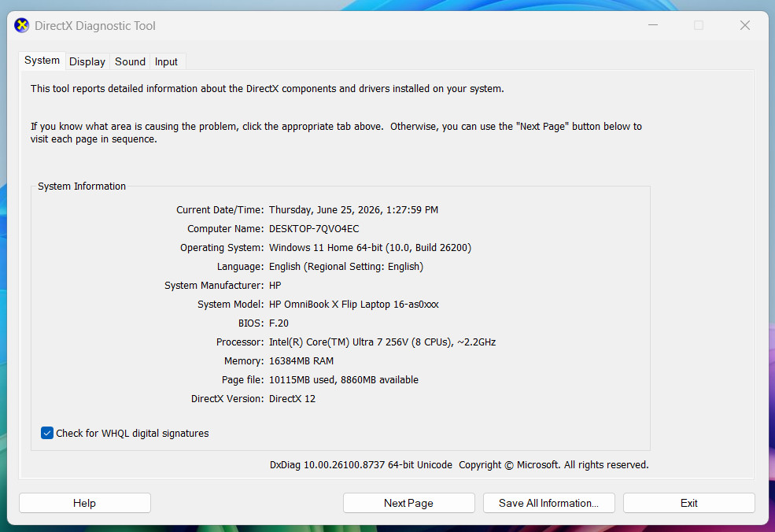The image size is (775, 532).
Task: Close the DirectX Diagnostic Tool window
Action: tap(745, 25)
